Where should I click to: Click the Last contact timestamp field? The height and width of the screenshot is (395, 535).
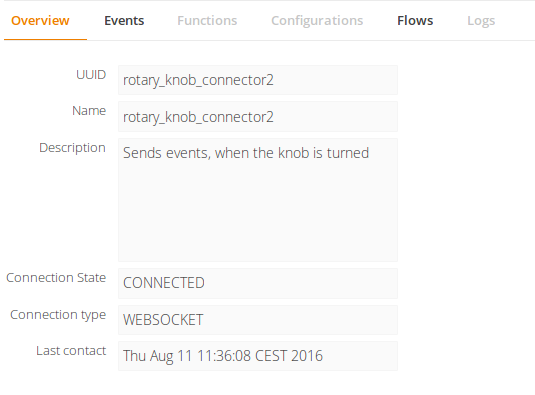(258, 356)
